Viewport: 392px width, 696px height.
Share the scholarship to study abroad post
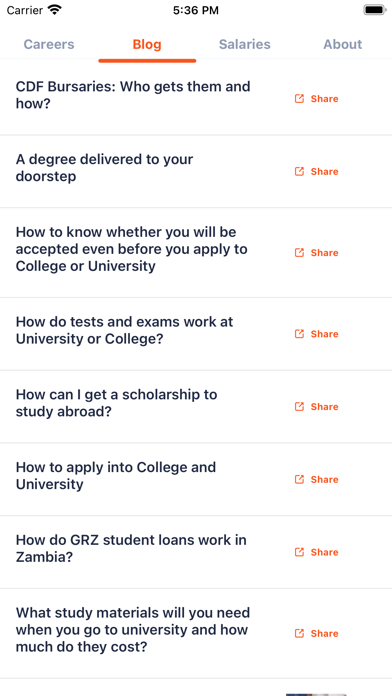click(317, 407)
